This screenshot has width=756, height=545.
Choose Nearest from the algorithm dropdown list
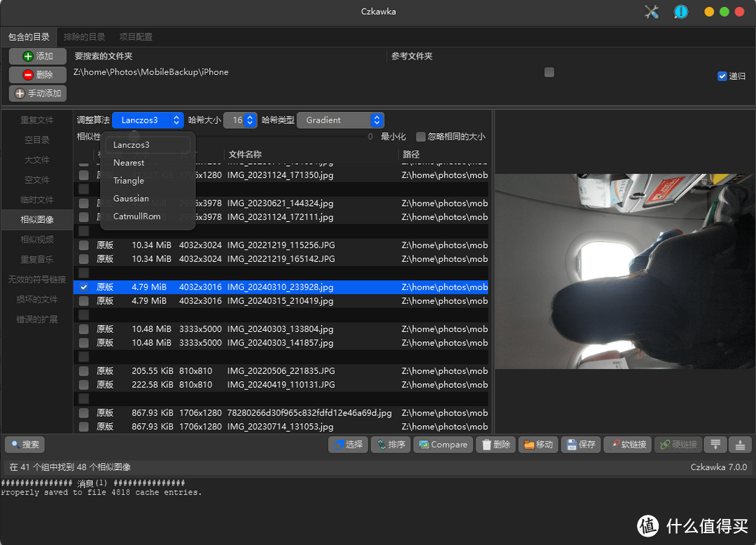(129, 163)
